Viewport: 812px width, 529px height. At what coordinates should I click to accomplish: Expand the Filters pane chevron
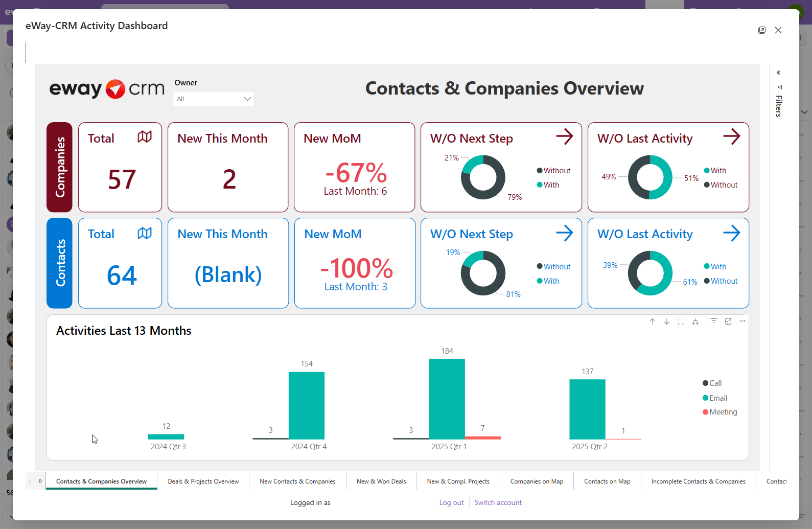tap(779, 73)
